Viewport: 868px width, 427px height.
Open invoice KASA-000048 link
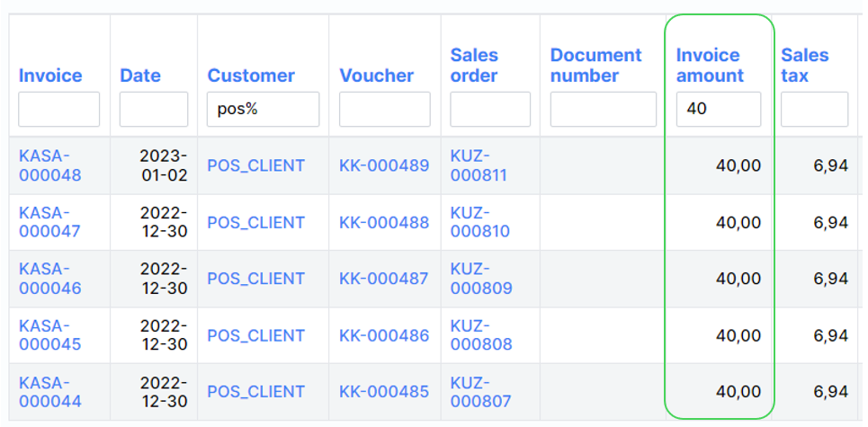[49, 165]
